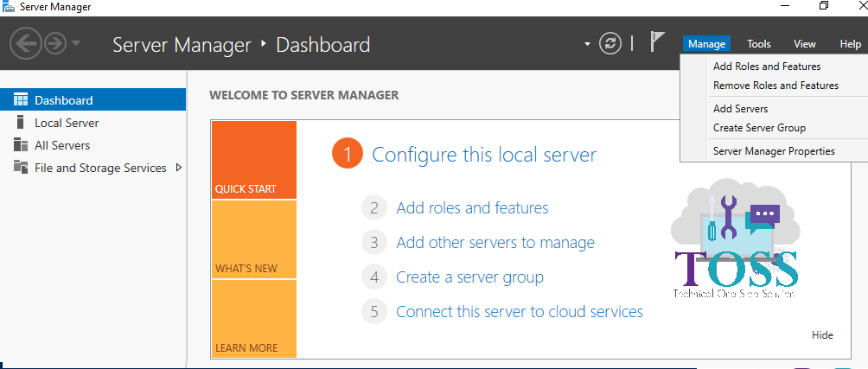Select the QUICK START tile
Screen dimensions: 868x369
click(254, 160)
